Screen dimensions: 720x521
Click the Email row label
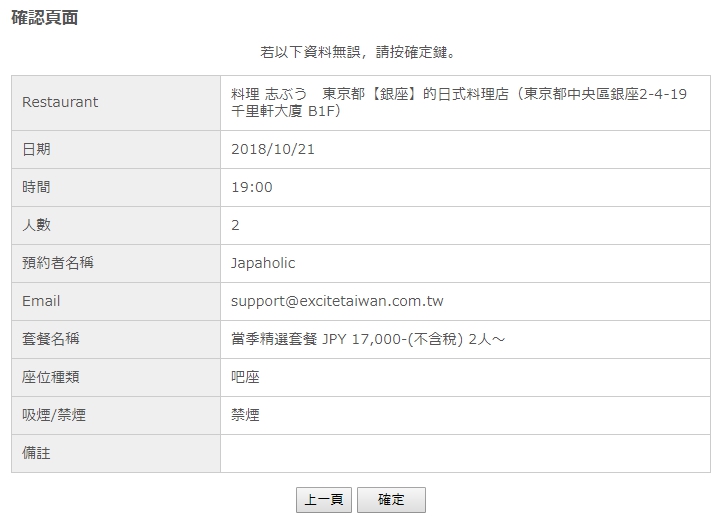point(41,301)
